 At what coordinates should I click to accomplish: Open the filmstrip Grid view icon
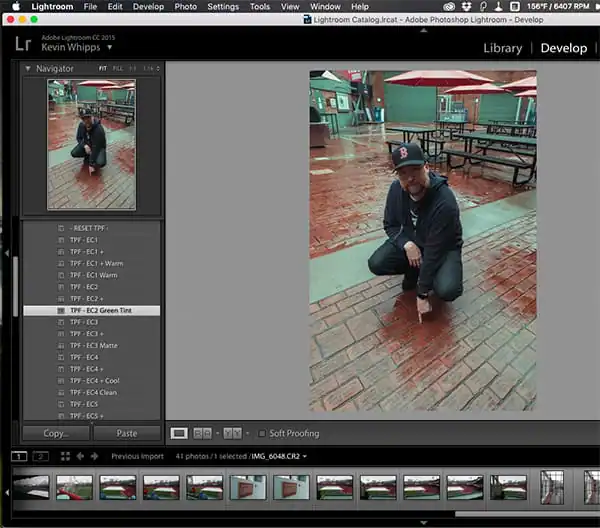click(65, 456)
